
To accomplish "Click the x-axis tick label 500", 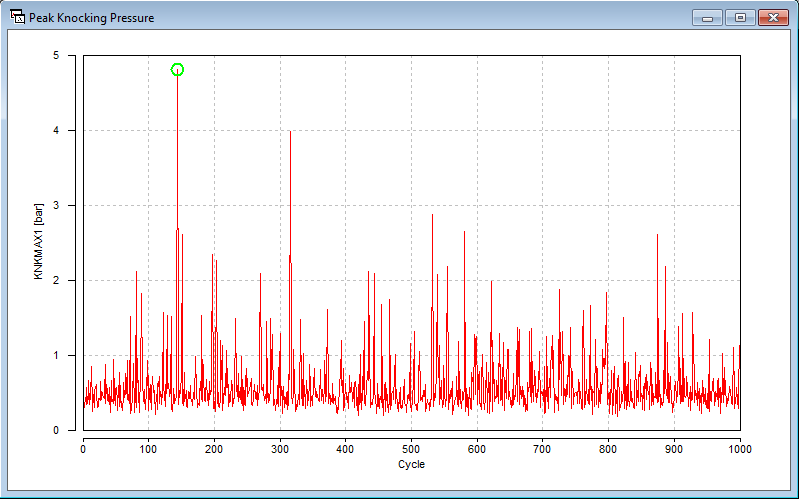I will coord(411,449).
